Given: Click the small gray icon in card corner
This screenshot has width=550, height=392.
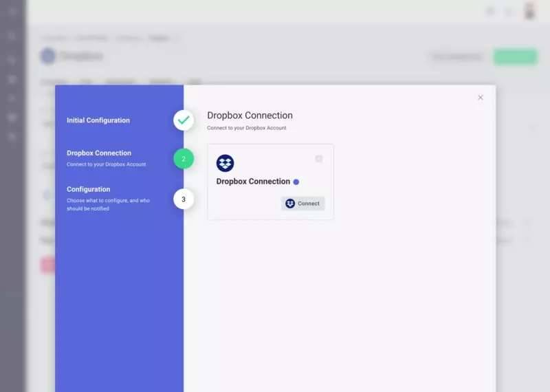Looking at the screenshot, I should tap(318, 159).
